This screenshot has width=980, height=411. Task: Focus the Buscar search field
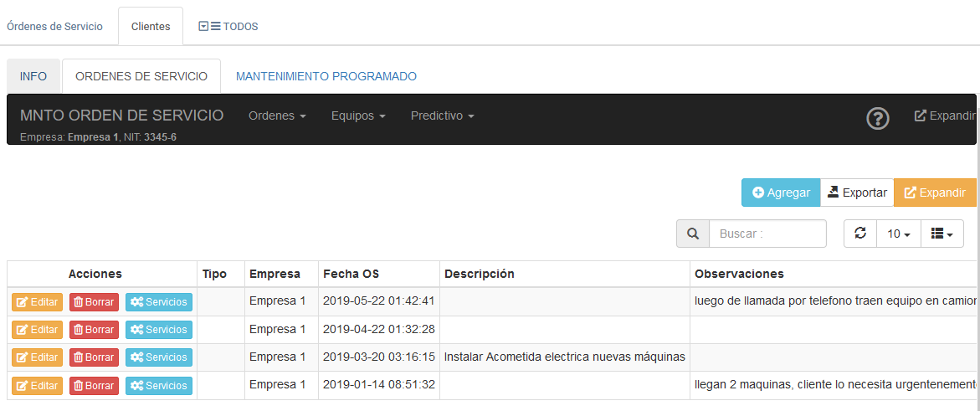point(767,234)
